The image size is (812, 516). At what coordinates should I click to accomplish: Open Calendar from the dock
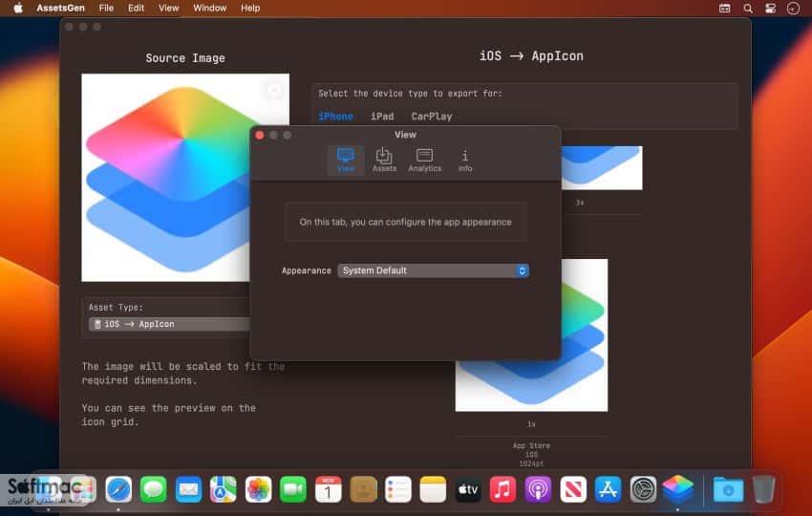(x=329, y=489)
